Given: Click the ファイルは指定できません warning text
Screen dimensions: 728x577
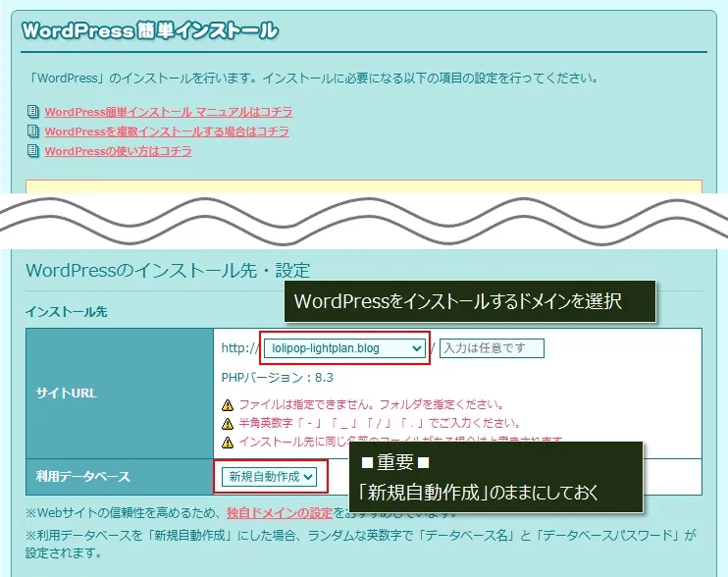Looking at the screenshot, I should point(372,404).
